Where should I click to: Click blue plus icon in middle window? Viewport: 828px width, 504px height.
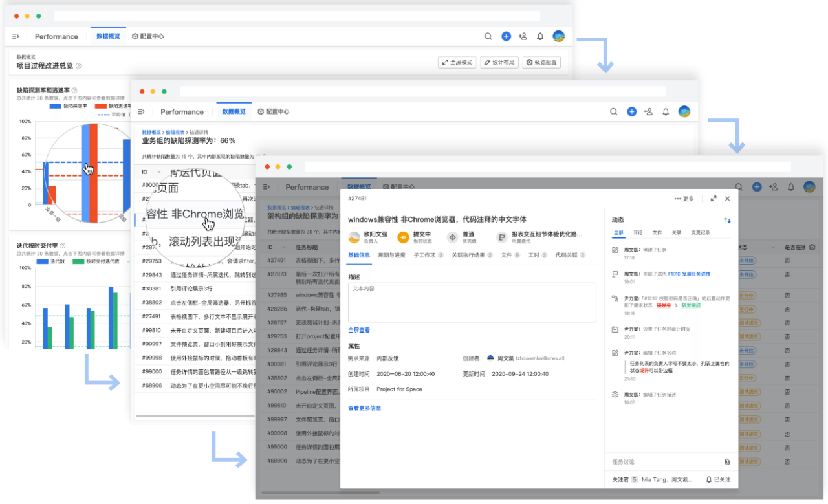632,112
